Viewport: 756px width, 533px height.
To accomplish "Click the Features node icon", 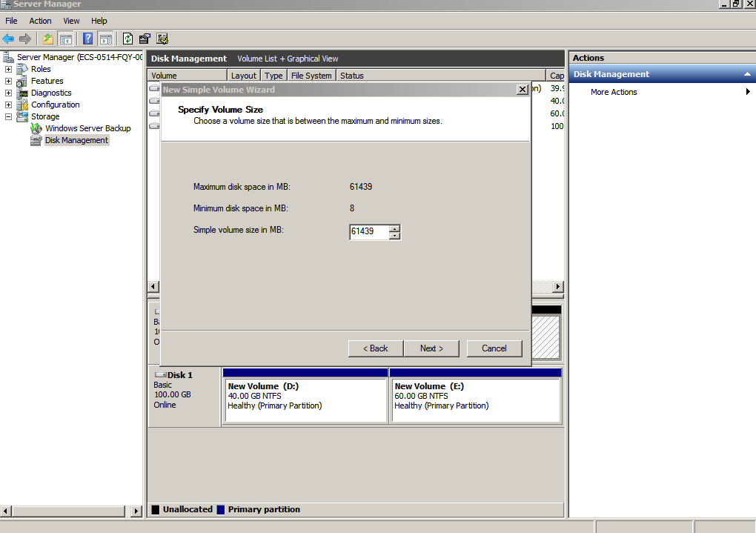I will 22,81.
